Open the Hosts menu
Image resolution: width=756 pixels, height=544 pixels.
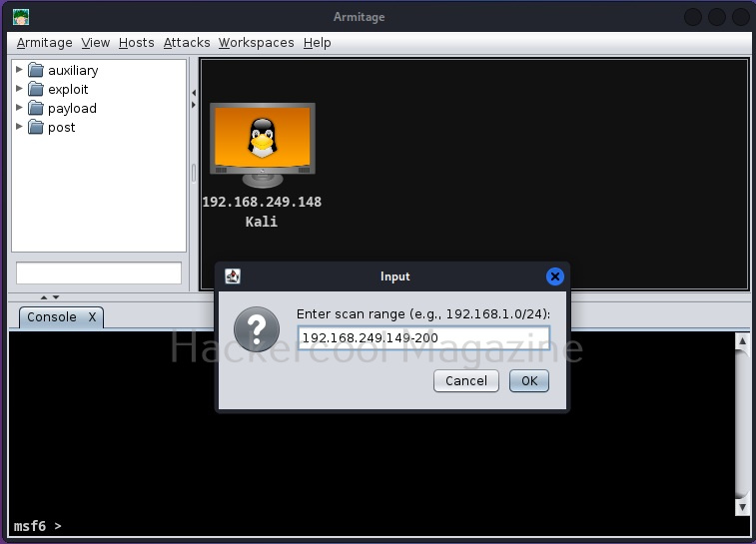pyautogui.click(x=137, y=43)
